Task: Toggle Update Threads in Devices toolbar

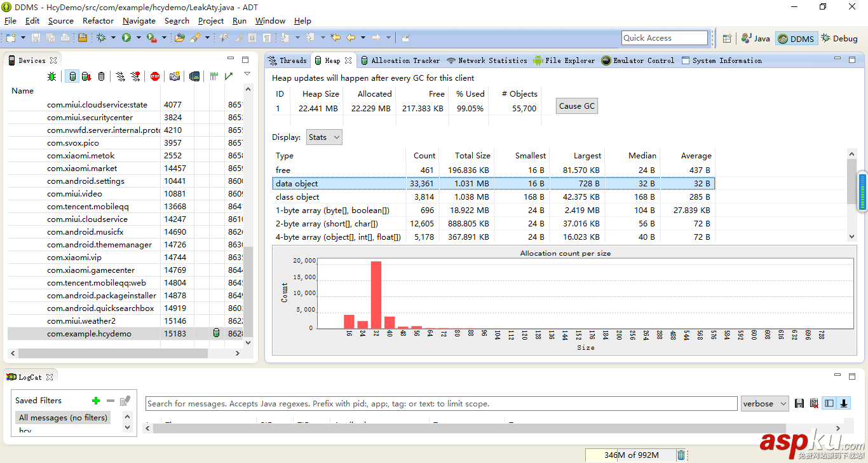Action: (120, 77)
